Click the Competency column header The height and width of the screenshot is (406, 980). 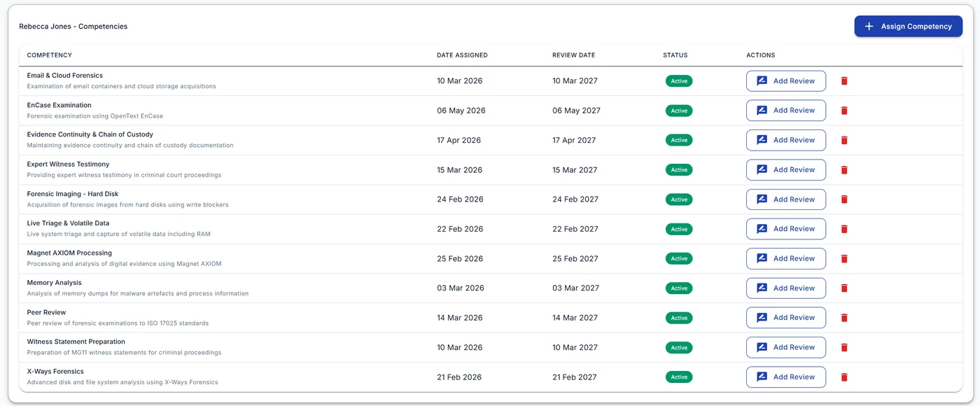[x=50, y=55]
